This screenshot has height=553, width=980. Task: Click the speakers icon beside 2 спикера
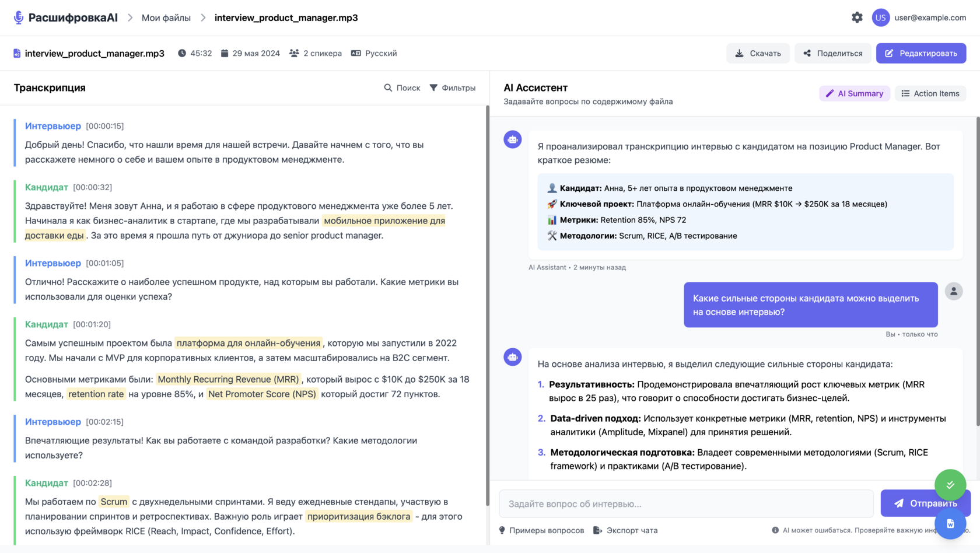(x=294, y=53)
